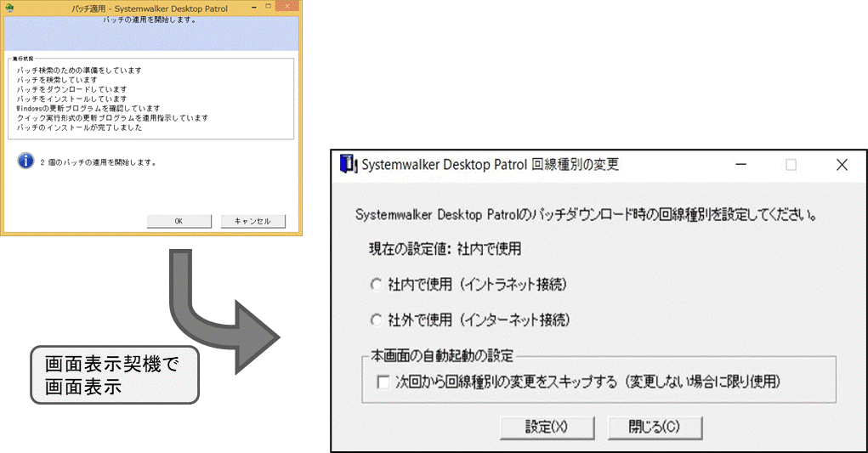
Task: Select the パッチをダウンロードしています progress line
Action: [71, 89]
